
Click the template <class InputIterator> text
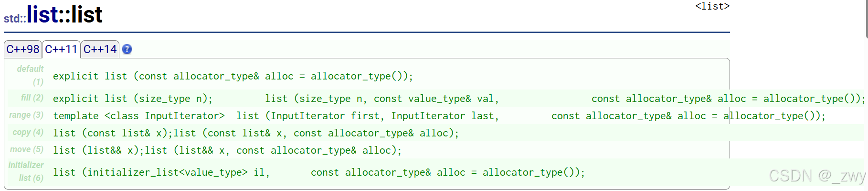tap(139, 116)
